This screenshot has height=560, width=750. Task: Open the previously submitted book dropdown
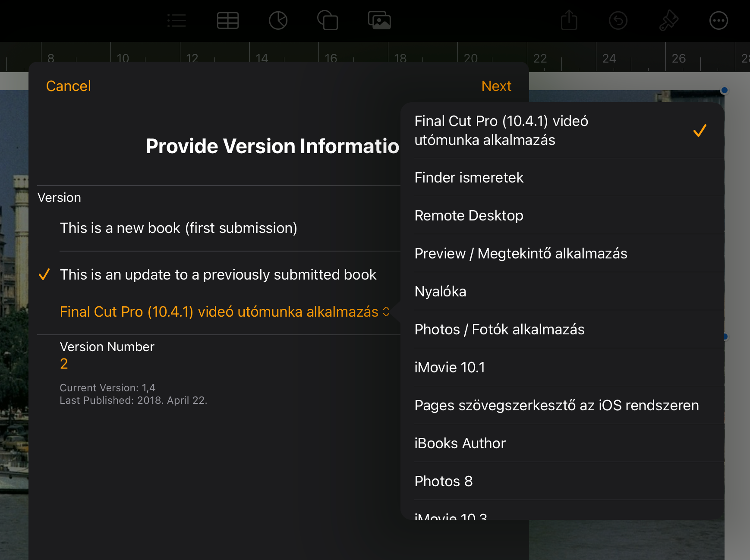pos(225,311)
